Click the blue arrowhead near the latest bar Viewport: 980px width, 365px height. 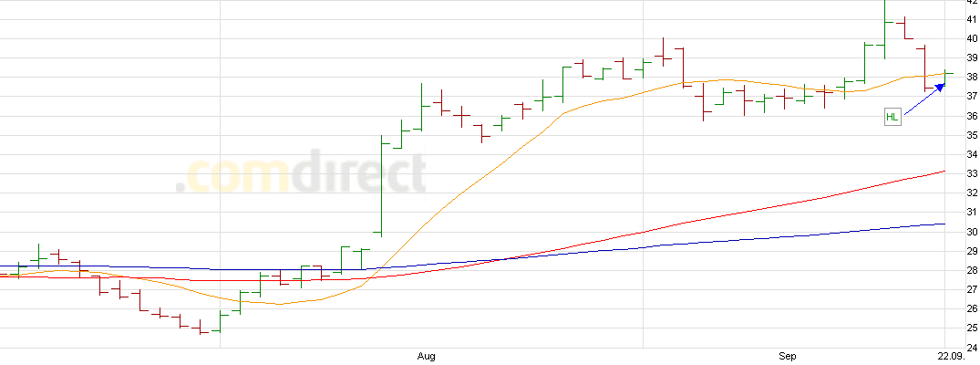coord(940,88)
